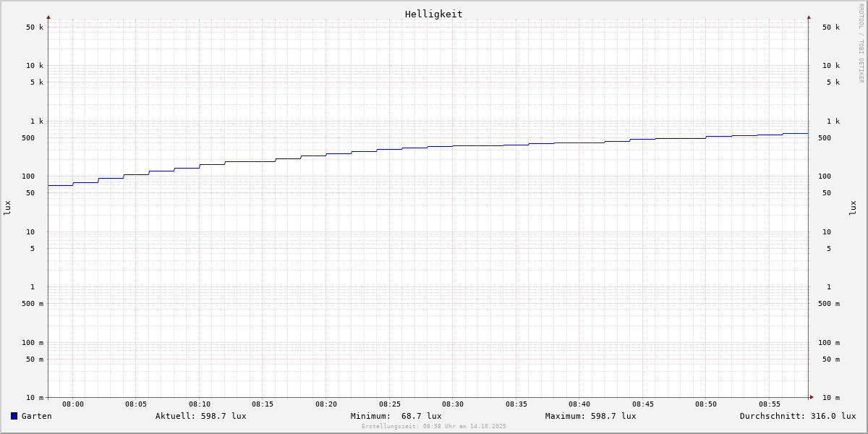Click the 08:00 time axis label

73,404
